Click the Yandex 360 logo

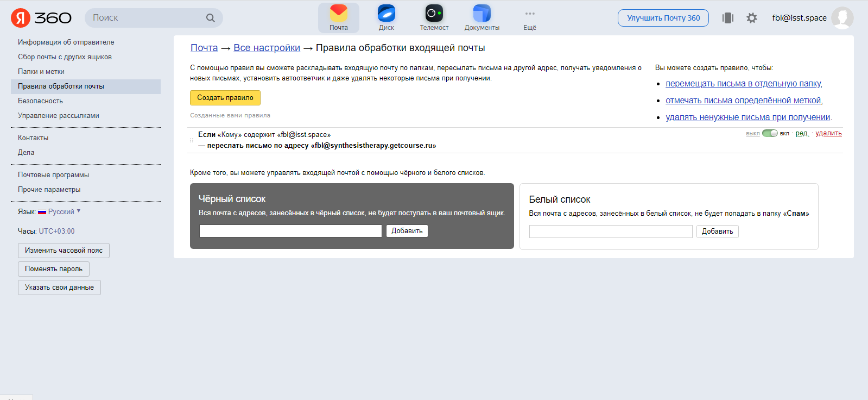41,18
